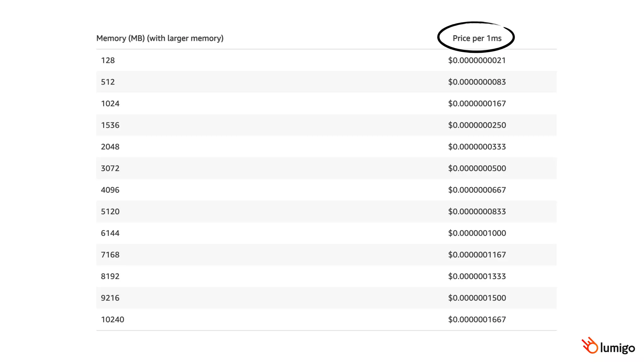The width and height of the screenshot is (644, 362).
Task: Click the circled Price per 1ms header
Action: pos(477,38)
